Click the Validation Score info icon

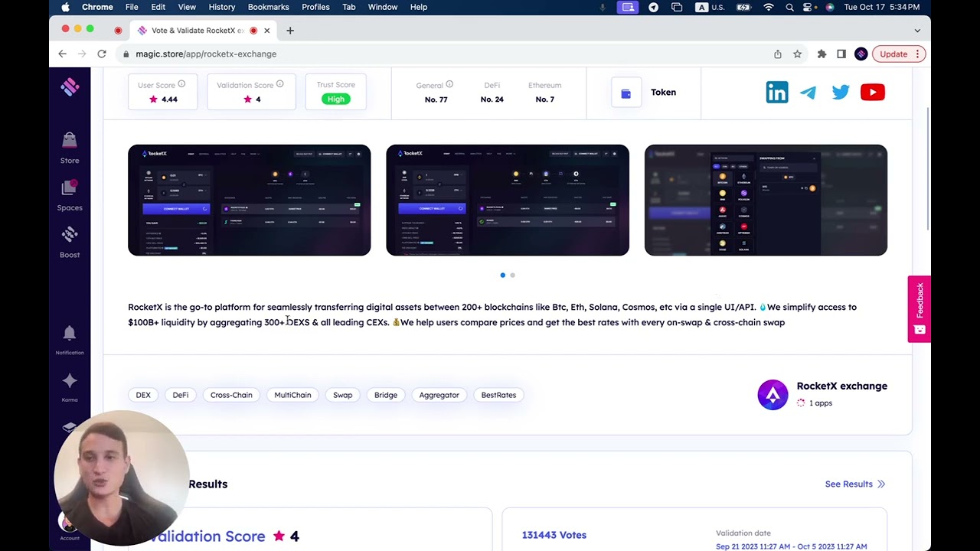pyautogui.click(x=279, y=84)
